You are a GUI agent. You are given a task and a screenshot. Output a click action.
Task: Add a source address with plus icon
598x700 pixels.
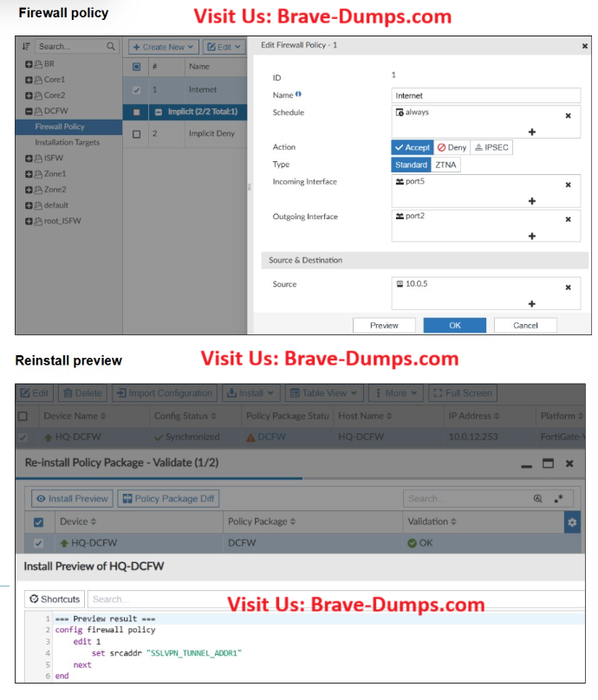coord(531,303)
